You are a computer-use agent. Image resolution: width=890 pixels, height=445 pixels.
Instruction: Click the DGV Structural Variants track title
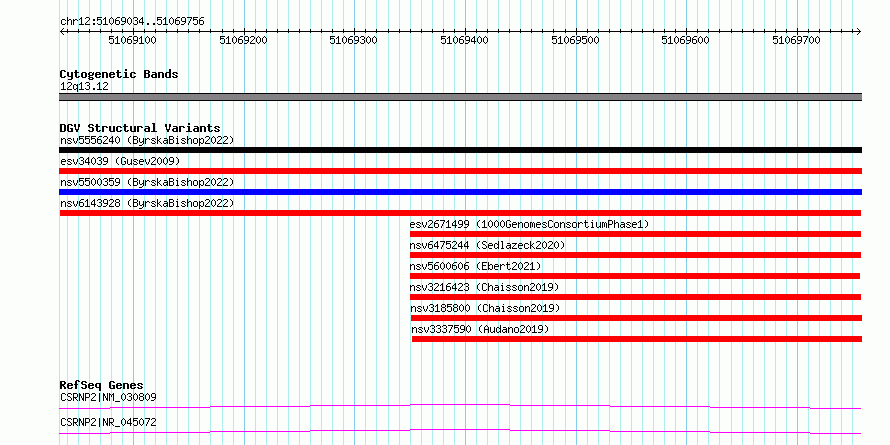(x=140, y=128)
